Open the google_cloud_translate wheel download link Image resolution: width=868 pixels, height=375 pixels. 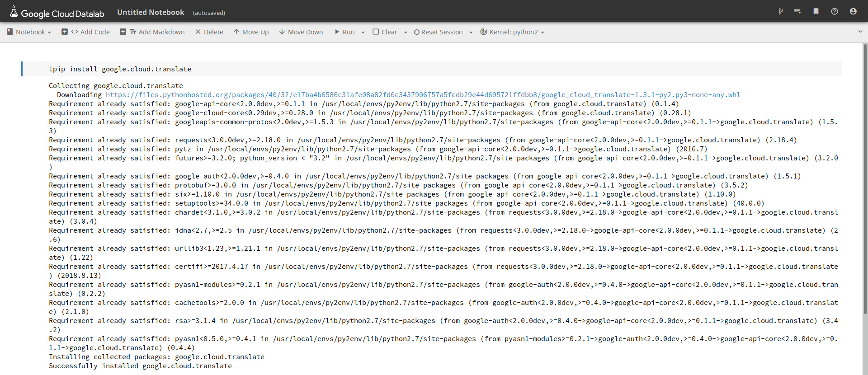click(x=423, y=95)
